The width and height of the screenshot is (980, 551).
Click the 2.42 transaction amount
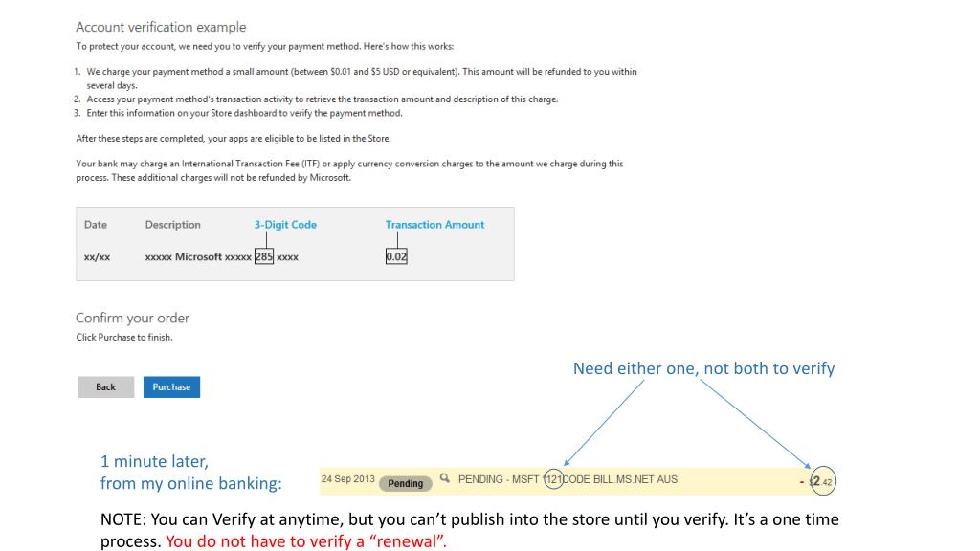pos(822,481)
